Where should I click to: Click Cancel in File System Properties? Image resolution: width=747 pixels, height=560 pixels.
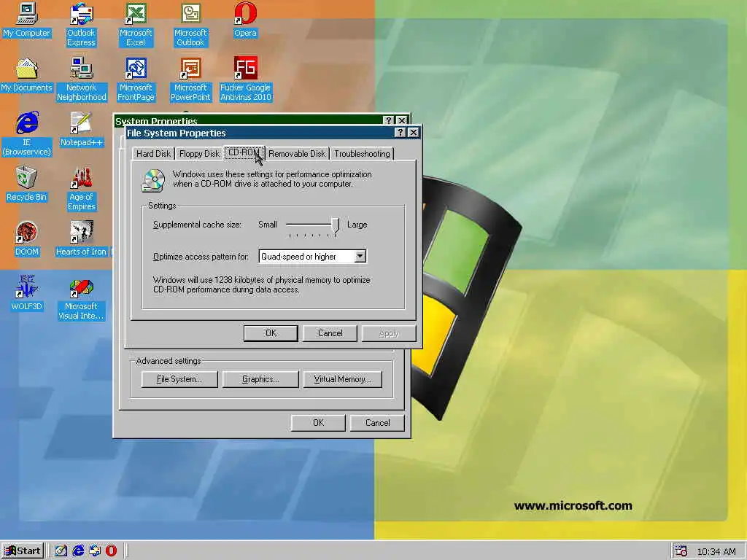pos(330,333)
